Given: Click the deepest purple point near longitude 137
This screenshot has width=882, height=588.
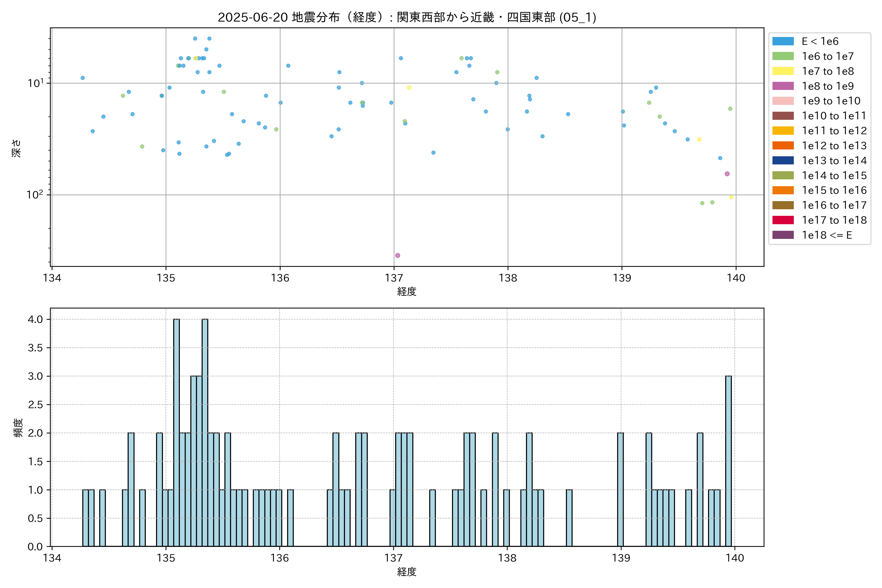Looking at the screenshot, I should 397,255.
